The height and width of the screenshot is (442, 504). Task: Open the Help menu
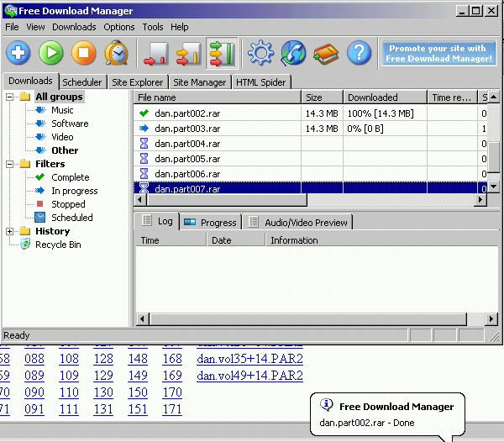click(180, 27)
